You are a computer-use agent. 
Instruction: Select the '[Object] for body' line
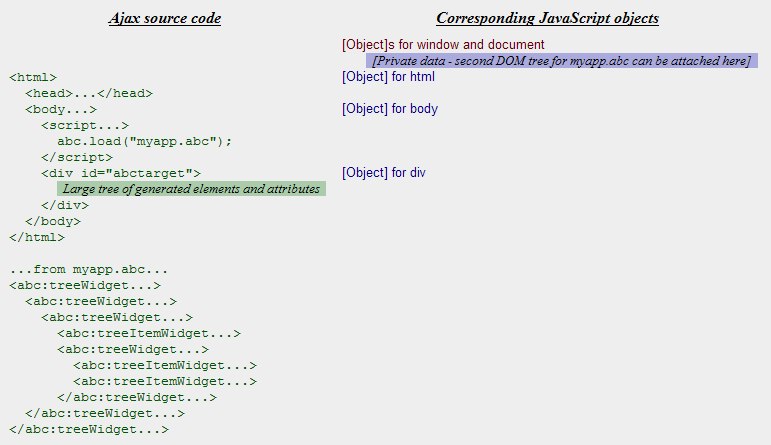390,109
